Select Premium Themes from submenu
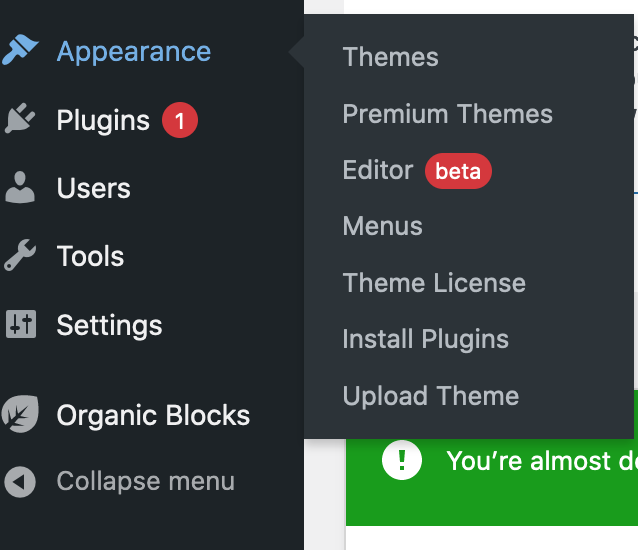Image resolution: width=638 pixels, height=550 pixels. [x=448, y=113]
